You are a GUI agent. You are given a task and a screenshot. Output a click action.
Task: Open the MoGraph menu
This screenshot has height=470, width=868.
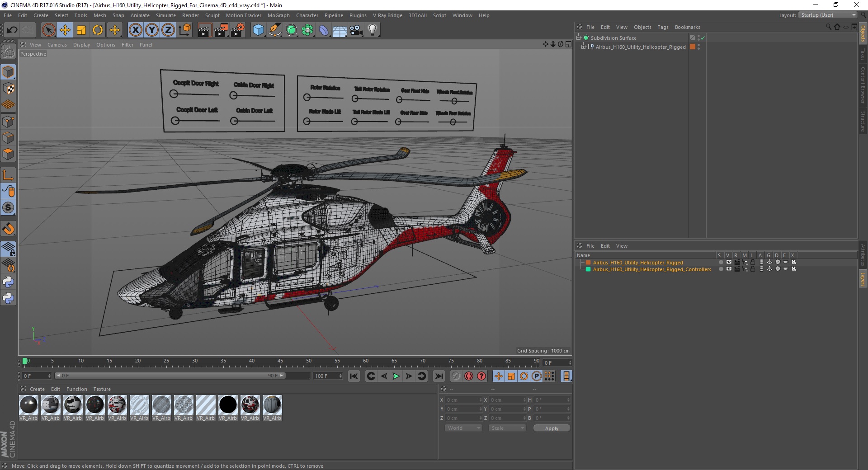(x=278, y=15)
